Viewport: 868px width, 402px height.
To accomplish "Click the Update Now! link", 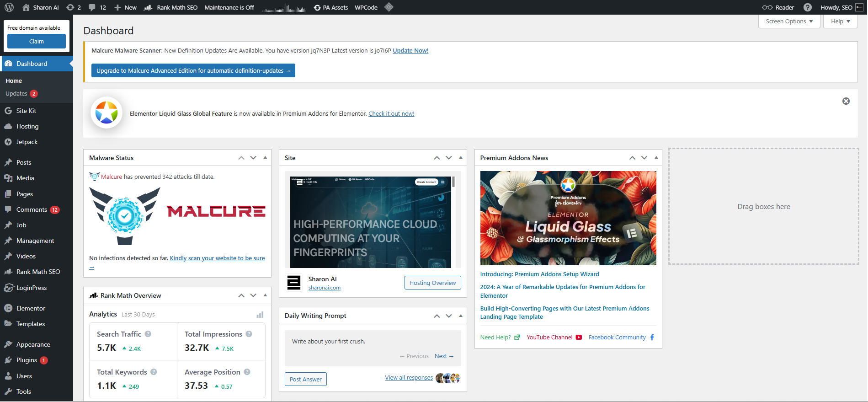I will tap(410, 51).
